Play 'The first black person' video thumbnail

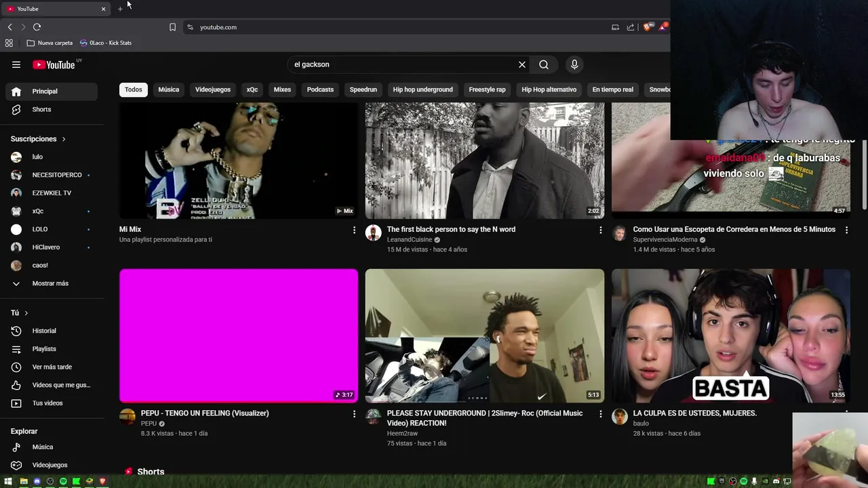coord(485,161)
